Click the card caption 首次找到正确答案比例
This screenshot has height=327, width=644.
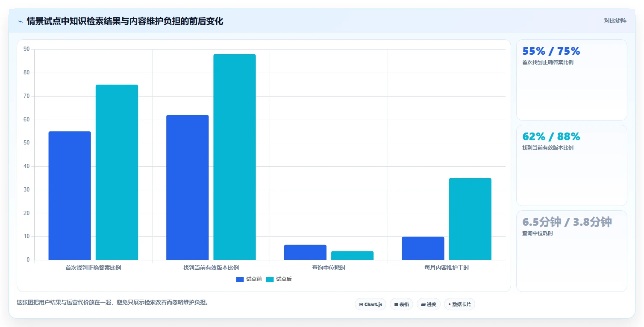[x=548, y=62]
